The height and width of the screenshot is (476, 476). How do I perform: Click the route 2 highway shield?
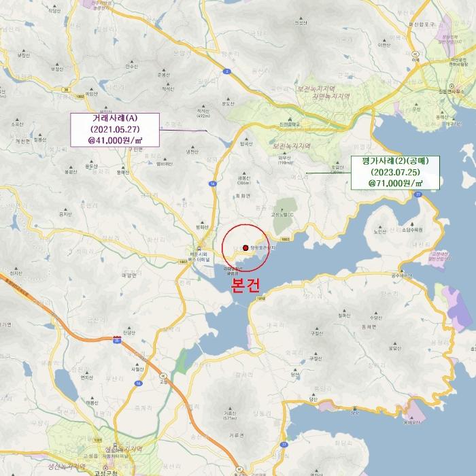(226, 71)
